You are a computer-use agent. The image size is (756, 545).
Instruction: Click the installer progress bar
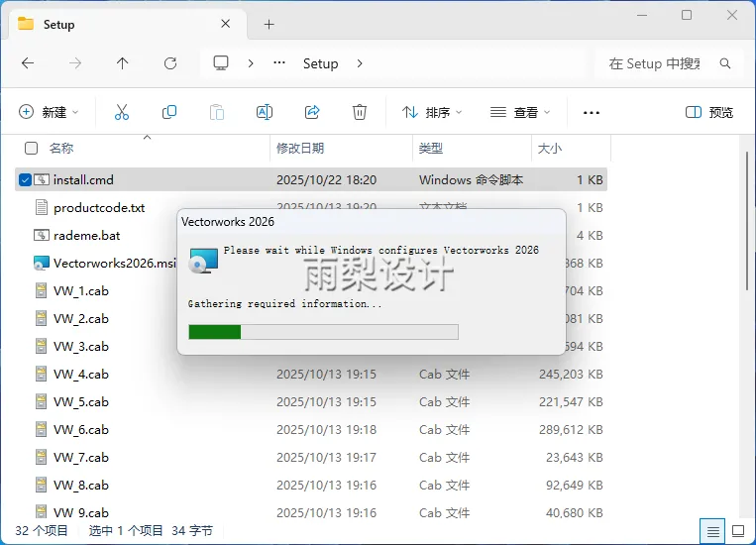pyautogui.click(x=324, y=332)
